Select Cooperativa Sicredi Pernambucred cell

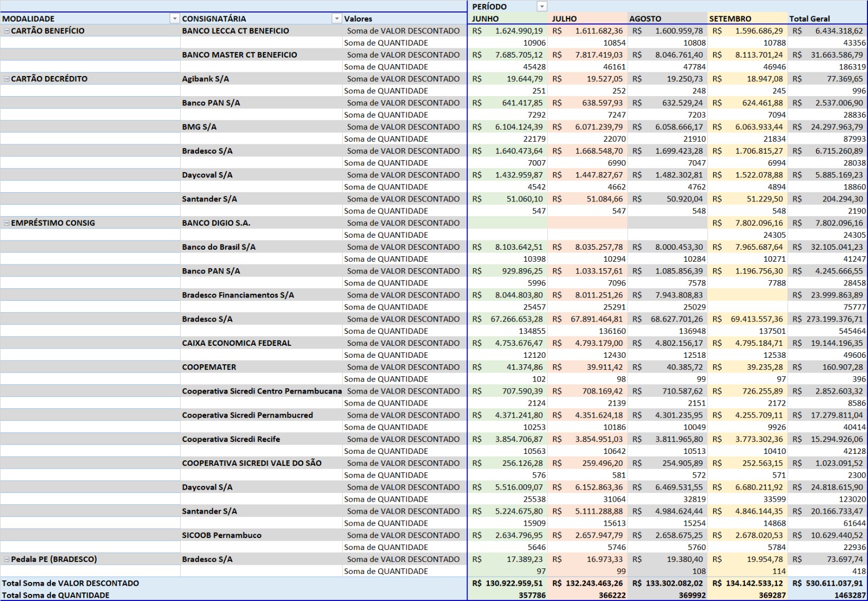tap(247, 415)
